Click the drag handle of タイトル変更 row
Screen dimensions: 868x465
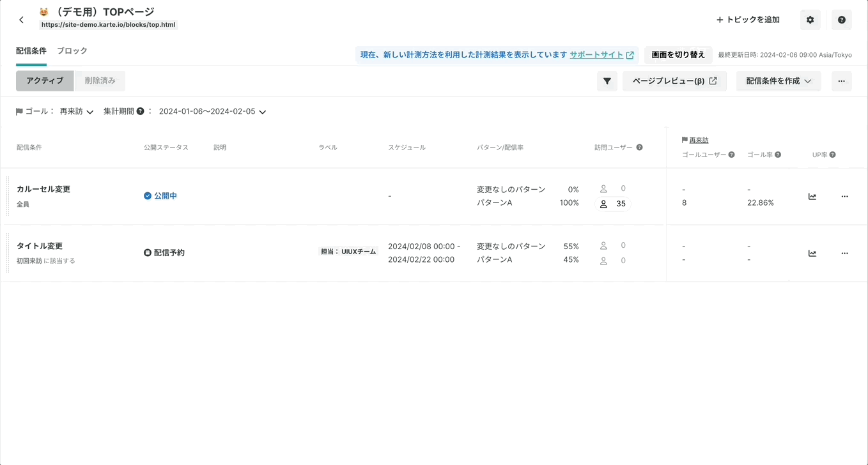coord(8,253)
